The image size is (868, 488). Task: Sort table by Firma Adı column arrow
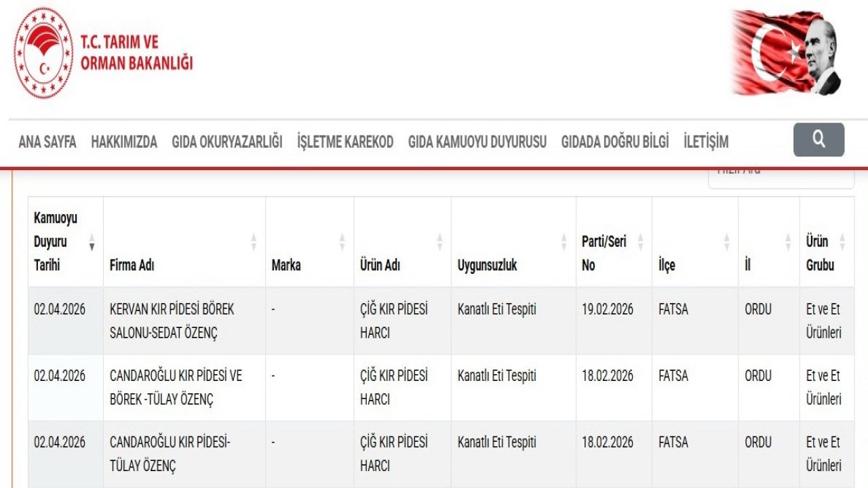(x=254, y=242)
